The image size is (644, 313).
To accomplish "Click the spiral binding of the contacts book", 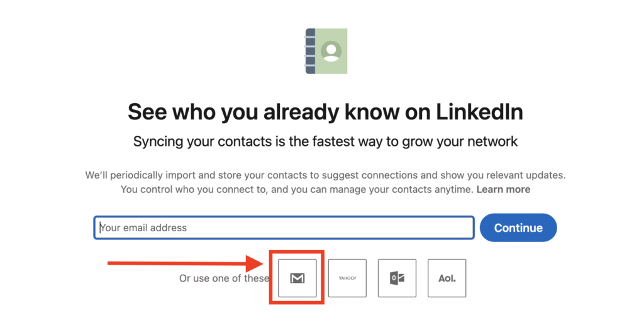I will click(x=309, y=52).
